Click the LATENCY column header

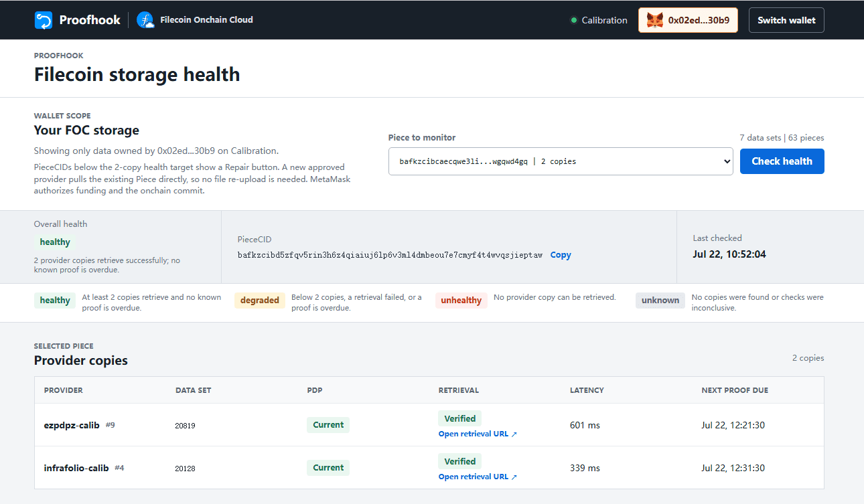[587, 390]
